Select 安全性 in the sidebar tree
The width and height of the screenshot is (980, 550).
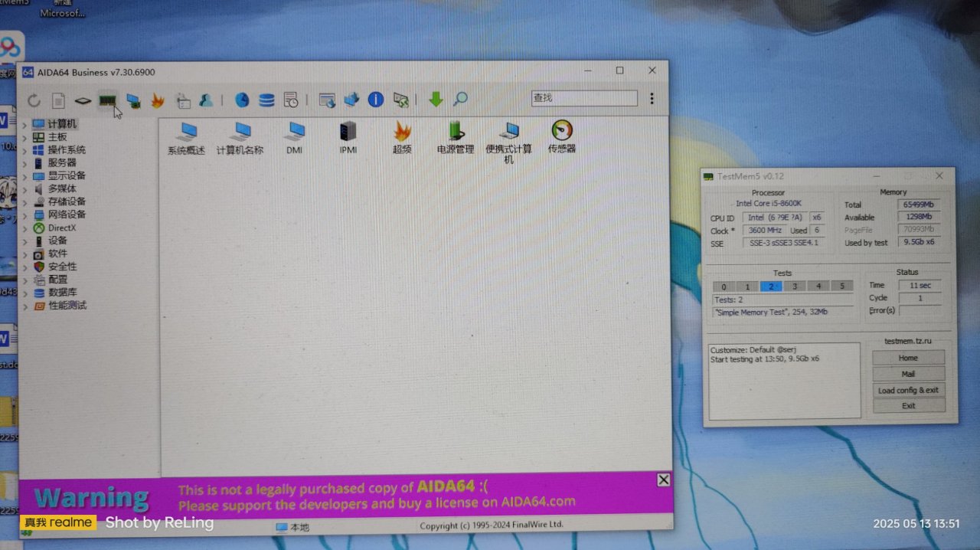tap(62, 267)
